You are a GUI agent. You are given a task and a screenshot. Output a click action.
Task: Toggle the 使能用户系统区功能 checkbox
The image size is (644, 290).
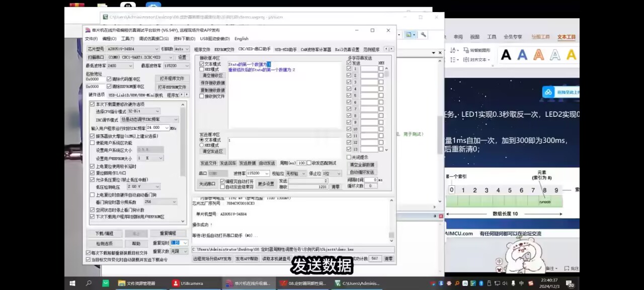pos(92,143)
